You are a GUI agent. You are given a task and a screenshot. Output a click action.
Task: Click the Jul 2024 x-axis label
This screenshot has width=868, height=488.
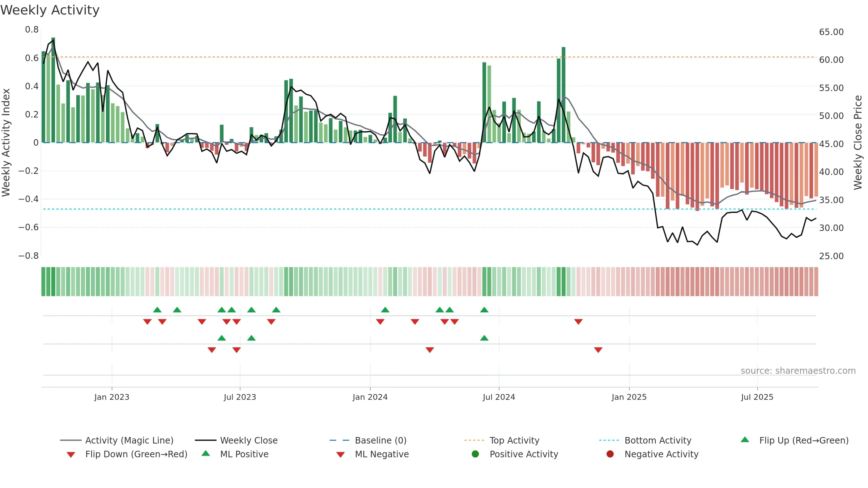click(499, 397)
